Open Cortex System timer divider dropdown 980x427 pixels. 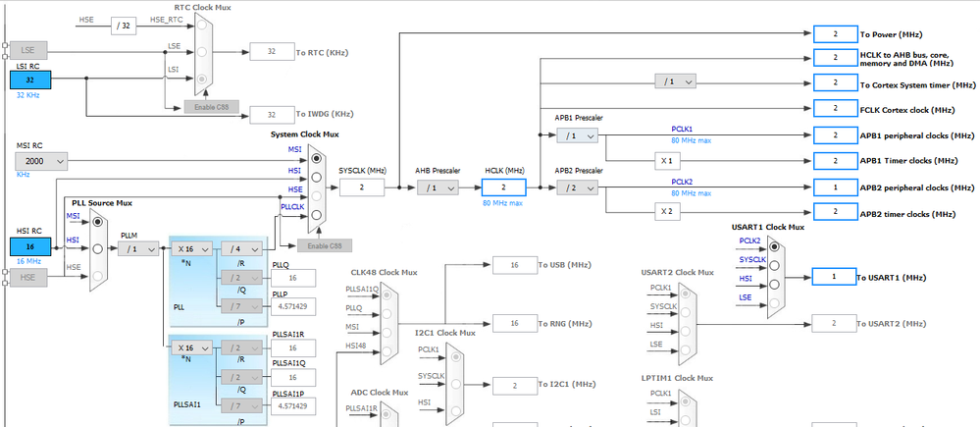coord(675,81)
